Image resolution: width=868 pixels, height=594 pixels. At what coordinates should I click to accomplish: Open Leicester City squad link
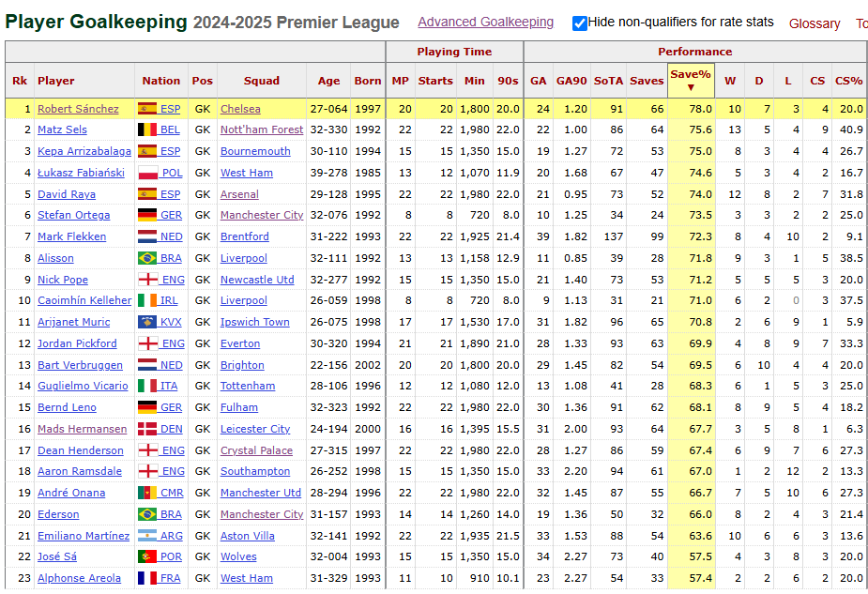[x=255, y=429]
